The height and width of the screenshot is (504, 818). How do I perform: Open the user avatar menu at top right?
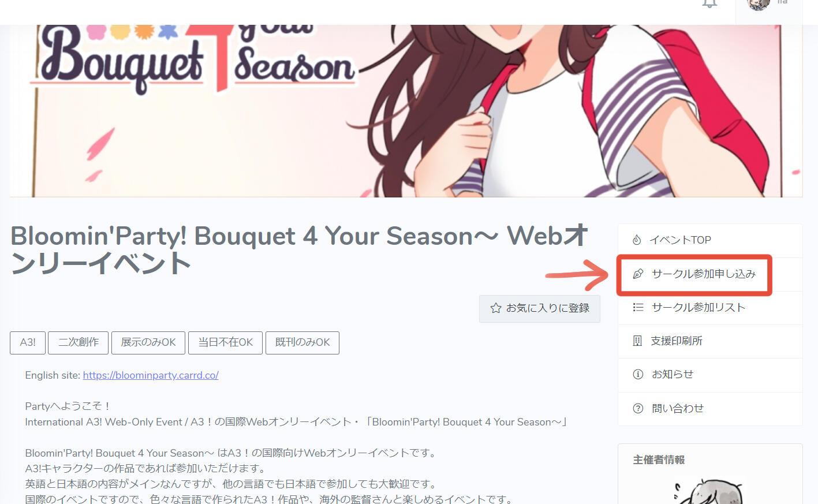tap(759, 3)
